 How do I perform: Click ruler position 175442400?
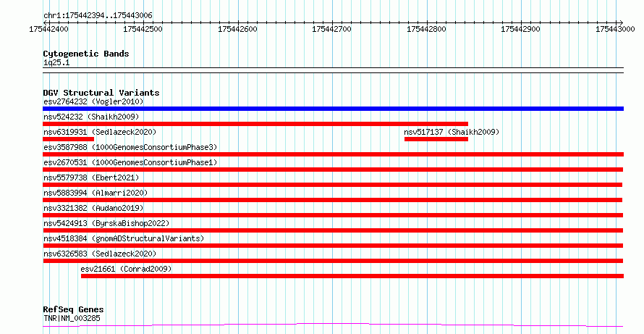[x=49, y=29]
